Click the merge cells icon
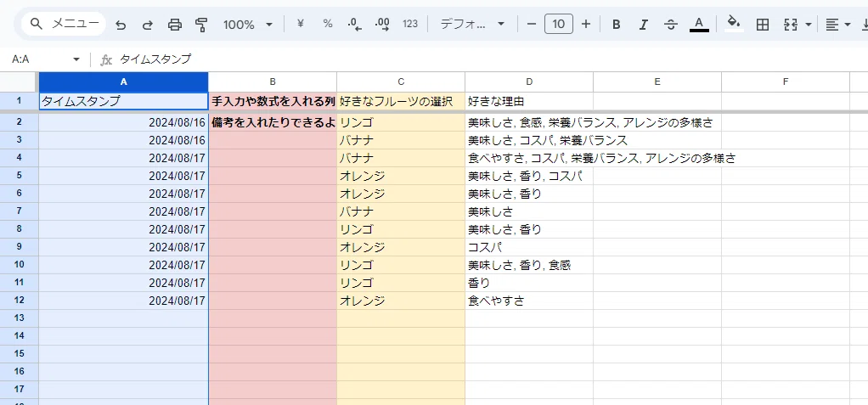This screenshot has width=868, height=405. pos(791,24)
